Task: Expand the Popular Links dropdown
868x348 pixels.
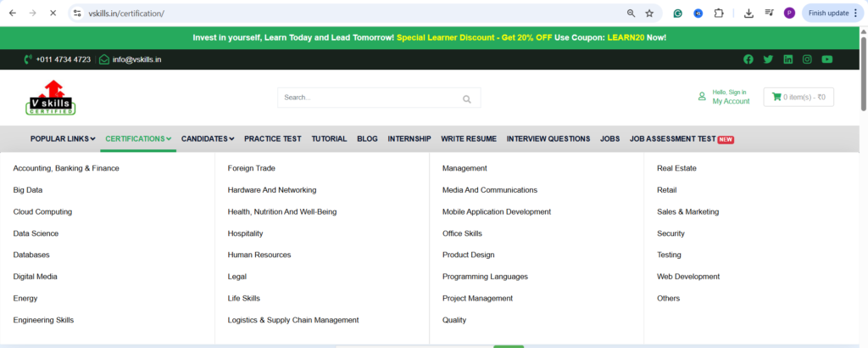Action: click(63, 139)
